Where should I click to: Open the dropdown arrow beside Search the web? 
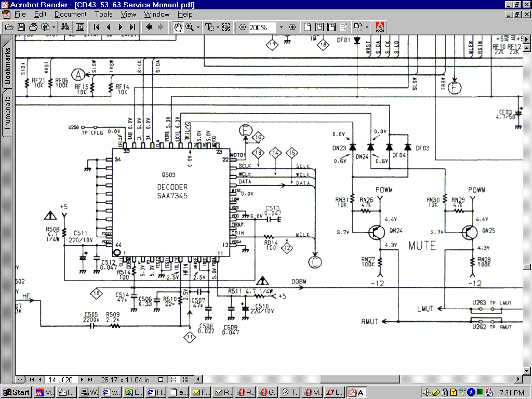point(54,27)
